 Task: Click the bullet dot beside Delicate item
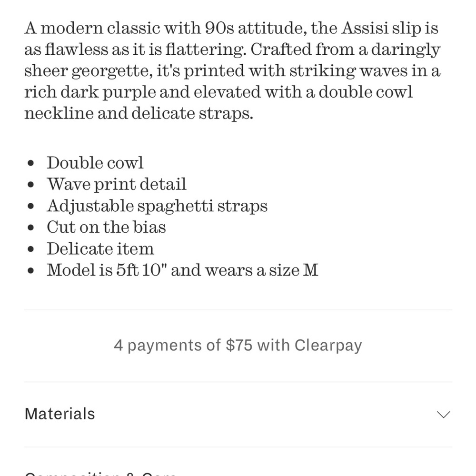[30, 249]
